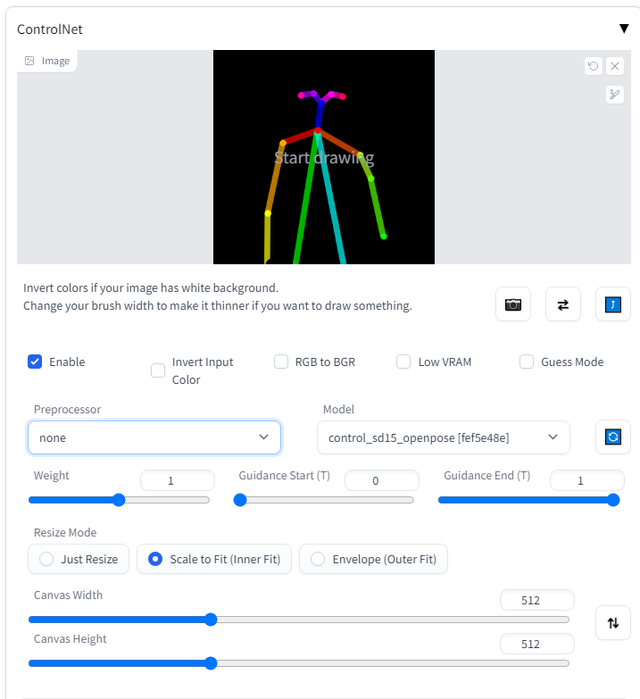Click the Guidance End value field
Screen dimensions: 640x699
(x=587, y=481)
